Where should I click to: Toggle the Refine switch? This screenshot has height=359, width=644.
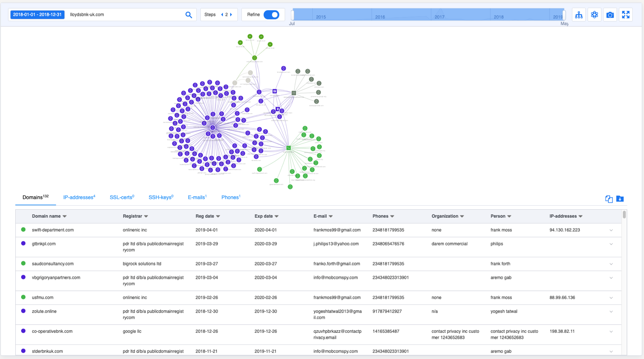point(271,15)
